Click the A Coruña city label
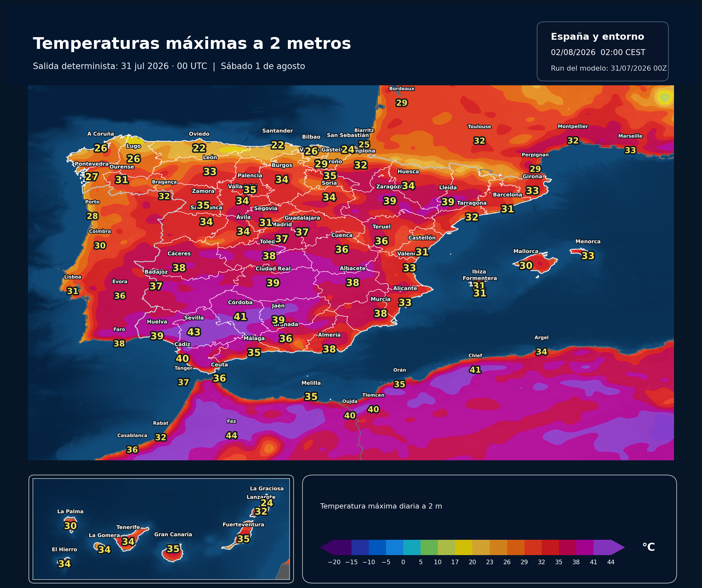This screenshot has height=588, width=702. [101, 134]
